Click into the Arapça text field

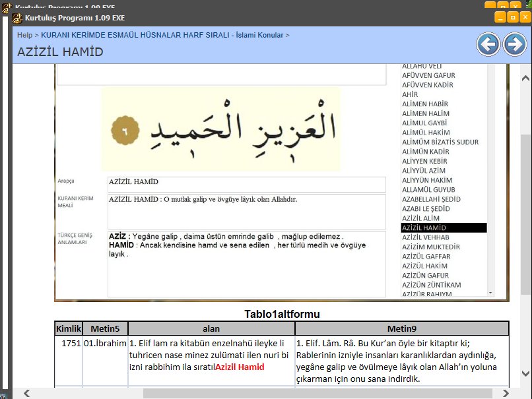[246, 184]
